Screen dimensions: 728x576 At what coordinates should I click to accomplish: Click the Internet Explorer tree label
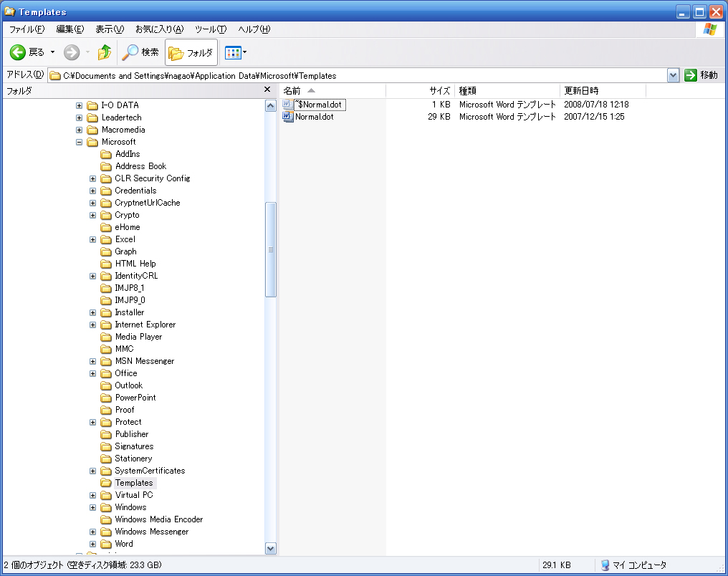click(x=145, y=325)
